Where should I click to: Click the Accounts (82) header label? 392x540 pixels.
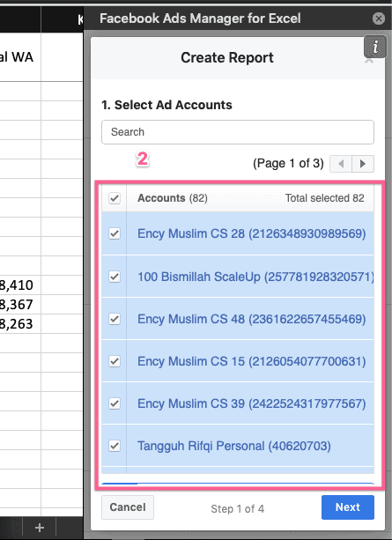pyautogui.click(x=173, y=198)
